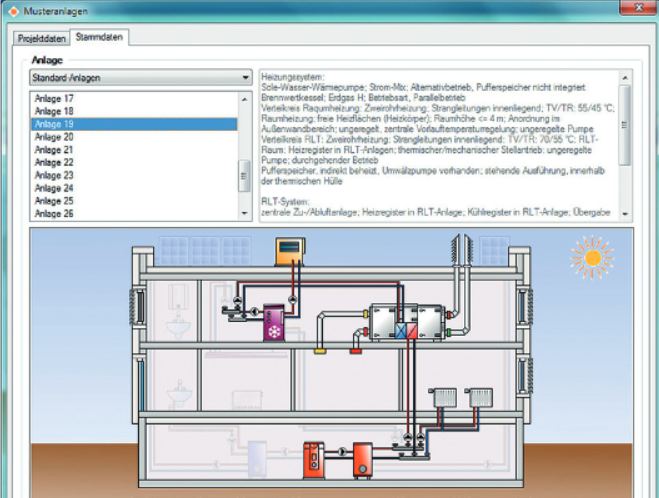Screen dimensions: 659x498
Task: Click the pump between boiler and buffer tank
Action: coord(343,452)
